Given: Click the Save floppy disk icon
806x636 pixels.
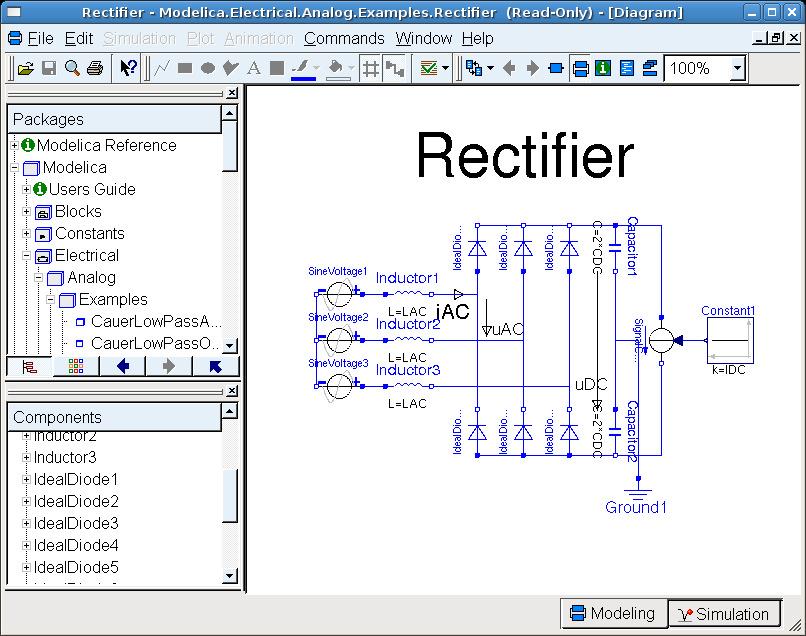Looking at the screenshot, I should (49, 68).
